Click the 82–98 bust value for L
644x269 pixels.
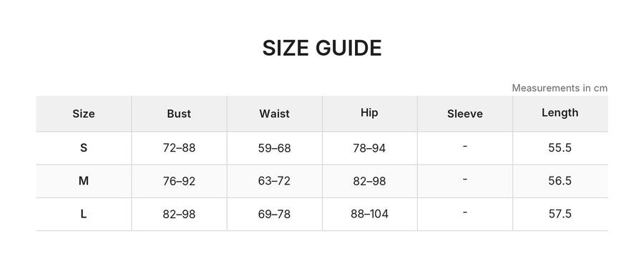tap(179, 214)
